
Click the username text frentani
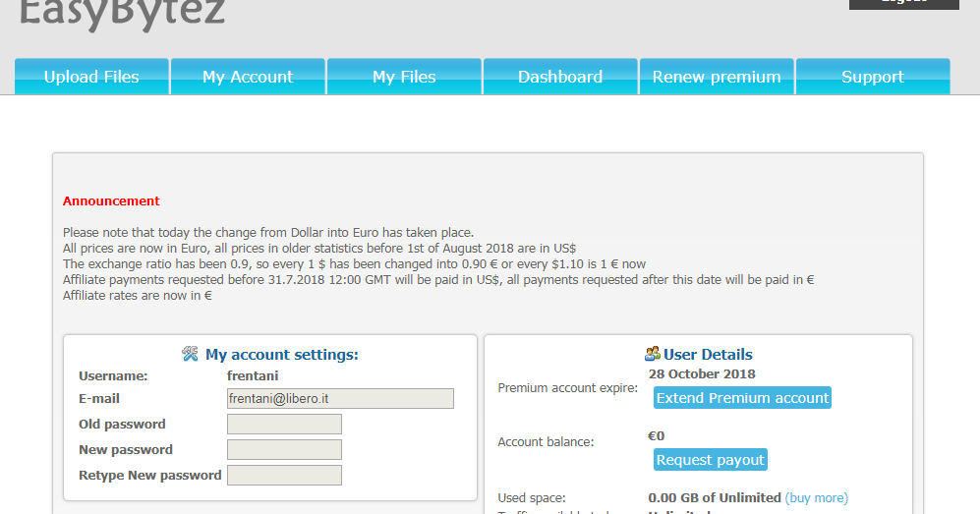(253, 376)
